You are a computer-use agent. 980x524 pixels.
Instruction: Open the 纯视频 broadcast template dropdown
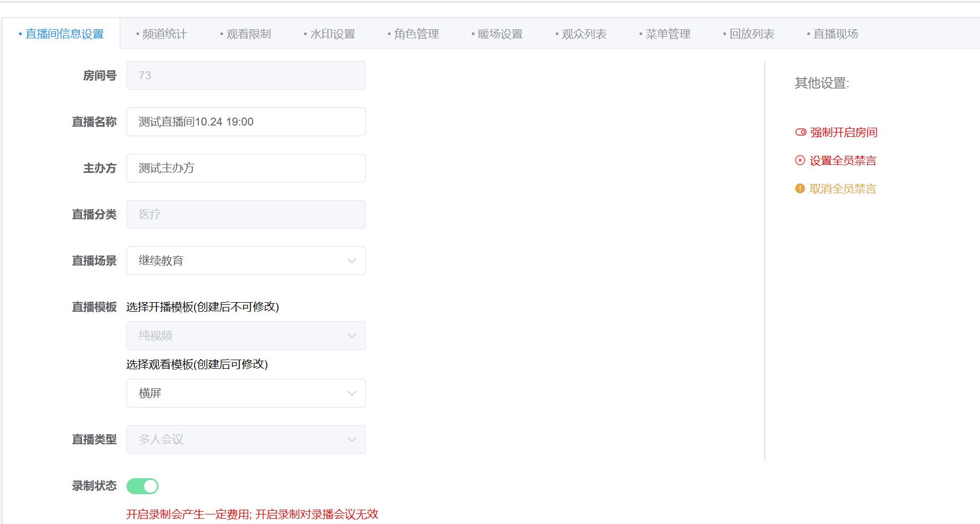point(246,336)
